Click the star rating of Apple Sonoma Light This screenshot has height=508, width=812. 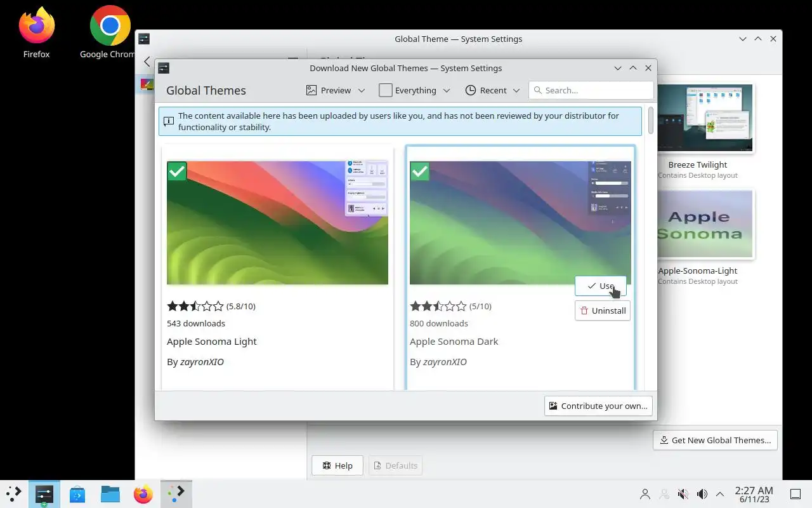(x=195, y=306)
